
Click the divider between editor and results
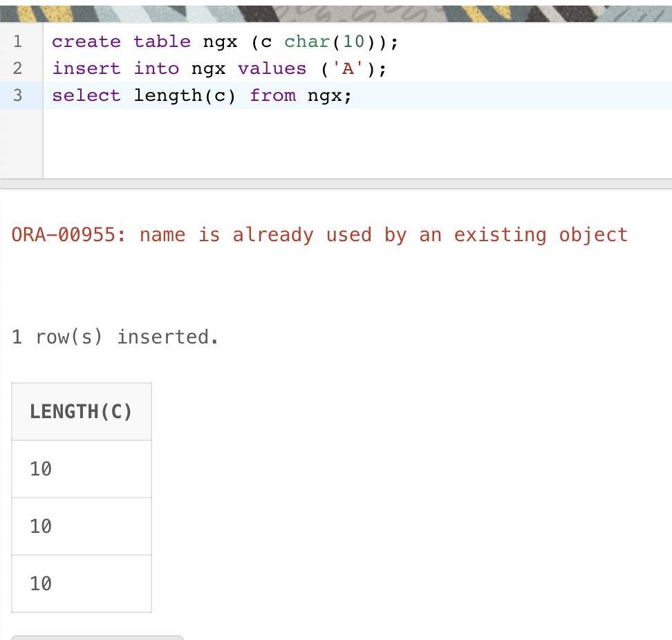[x=336, y=184]
